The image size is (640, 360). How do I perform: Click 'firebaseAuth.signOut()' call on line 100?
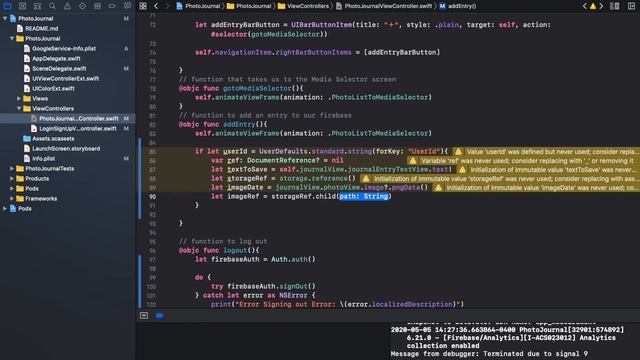271,287
